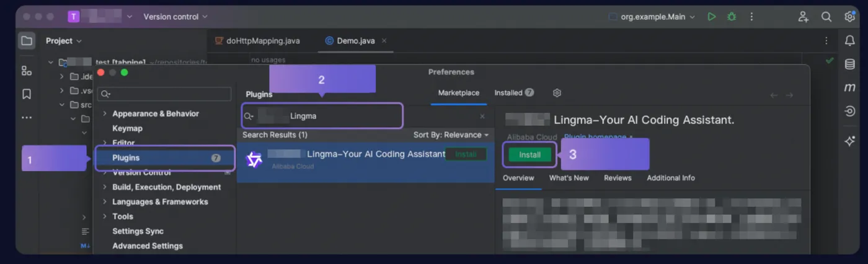The height and width of the screenshot is (264, 868).
Task: Open the org.example.Main run configuration dropdown
Action: pos(652,17)
